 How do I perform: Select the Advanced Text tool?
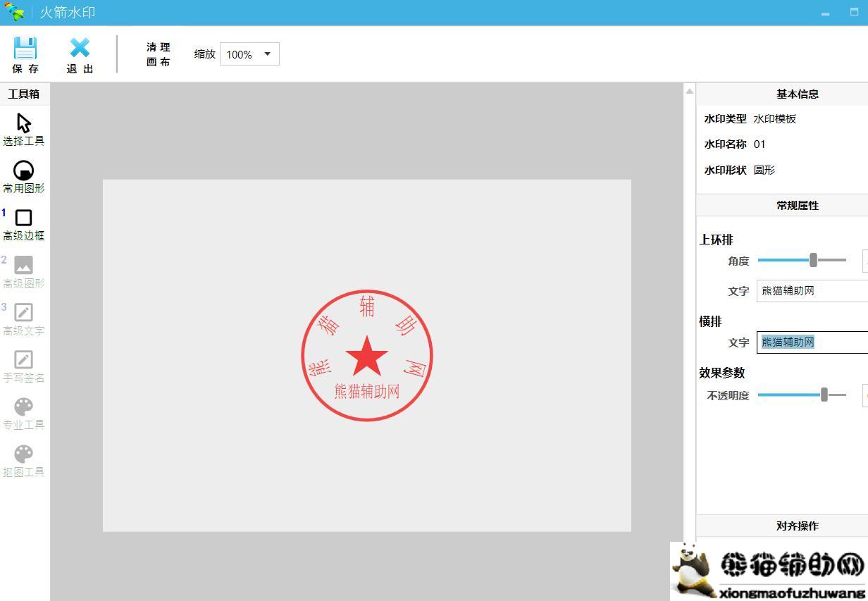coord(24,313)
